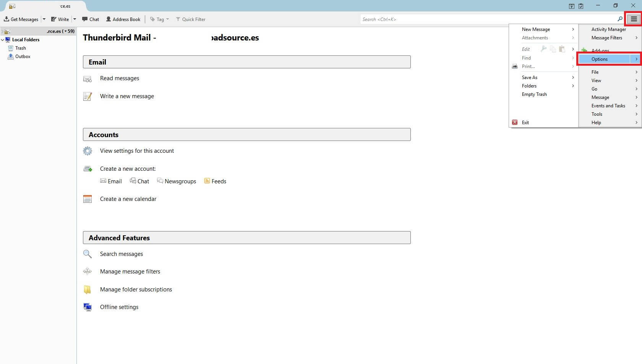The image size is (642, 364).
Task: Expand the Edit submenu arrow
Action: (573, 49)
